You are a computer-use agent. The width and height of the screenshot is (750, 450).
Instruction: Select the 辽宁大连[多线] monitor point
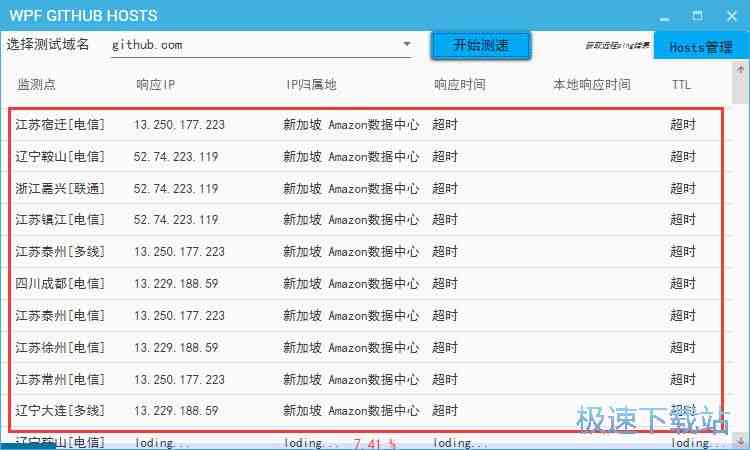coord(60,411)
